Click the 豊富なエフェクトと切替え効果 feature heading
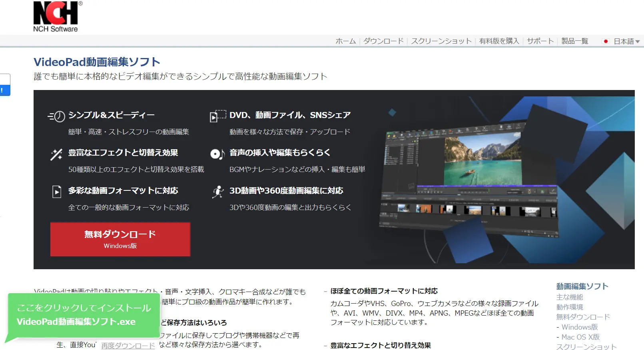This screenshot has width=644, height=350. [x=123, y=153]
